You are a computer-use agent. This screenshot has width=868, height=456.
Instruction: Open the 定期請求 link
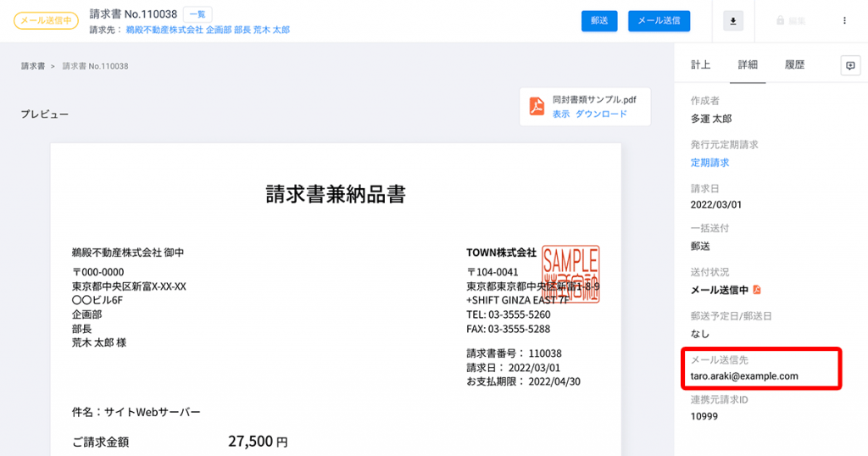point(709,163)
